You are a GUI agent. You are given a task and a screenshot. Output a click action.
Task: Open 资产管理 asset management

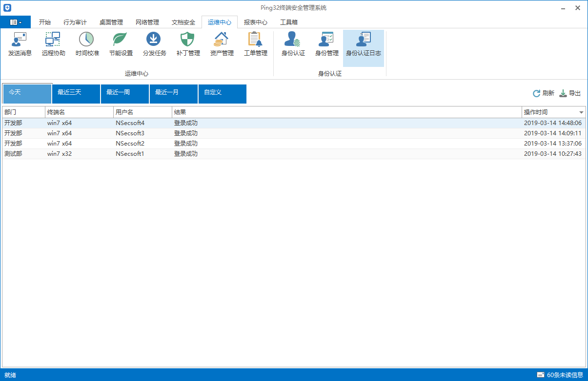tap(222, 45)
